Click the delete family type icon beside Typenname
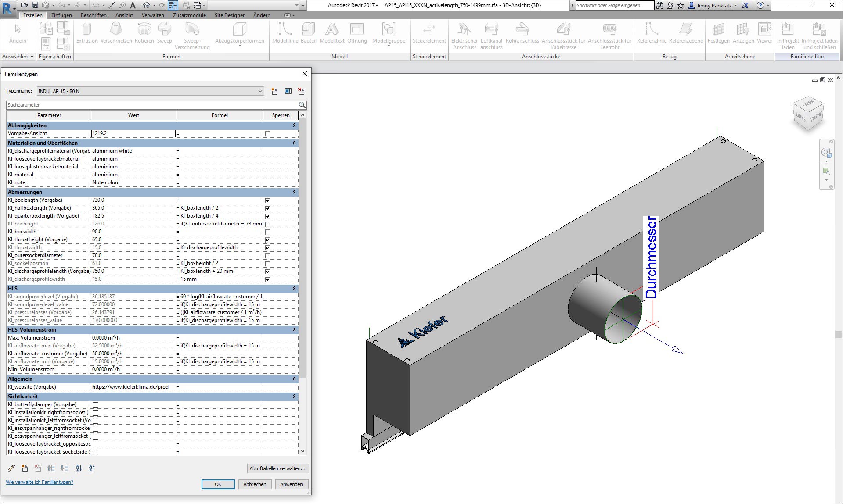 (301, 91)
